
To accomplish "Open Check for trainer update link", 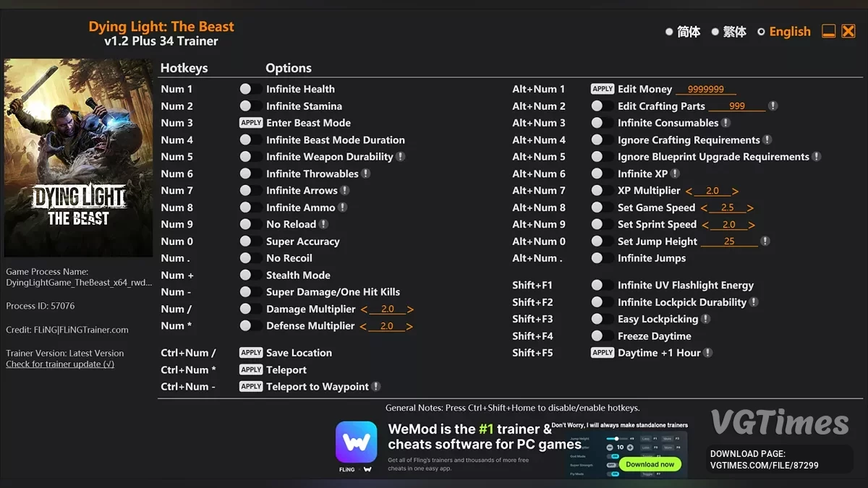I will point(60,364).
